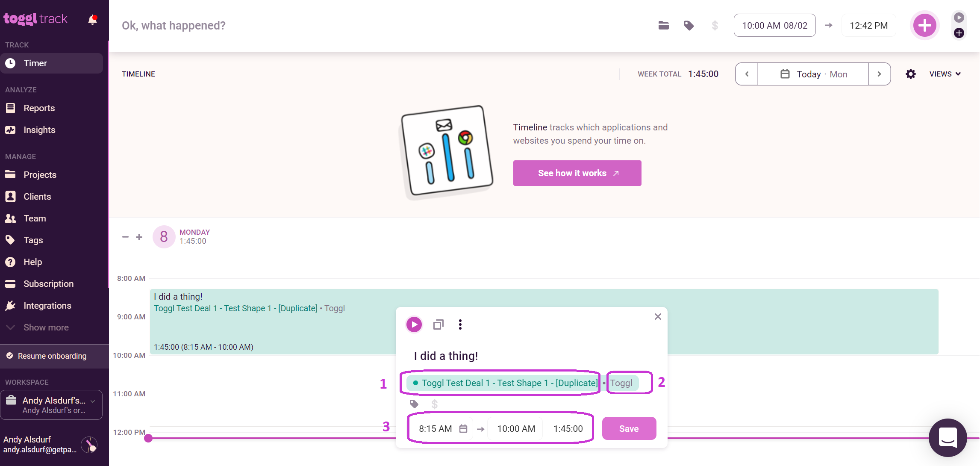This screenshot has height=466, width=980.
Task: Open timeline settings gear
Action: tap(911, 74)
